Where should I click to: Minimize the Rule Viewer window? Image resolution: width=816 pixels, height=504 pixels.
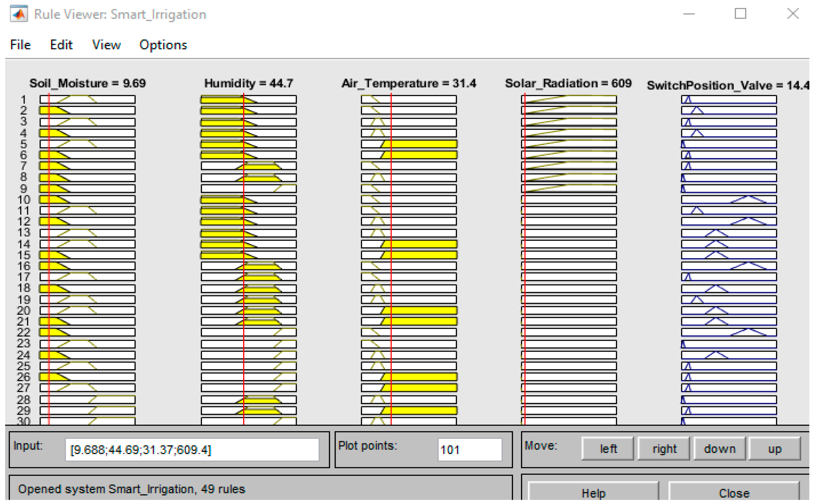pyautogui.click(x=689, y=14)
